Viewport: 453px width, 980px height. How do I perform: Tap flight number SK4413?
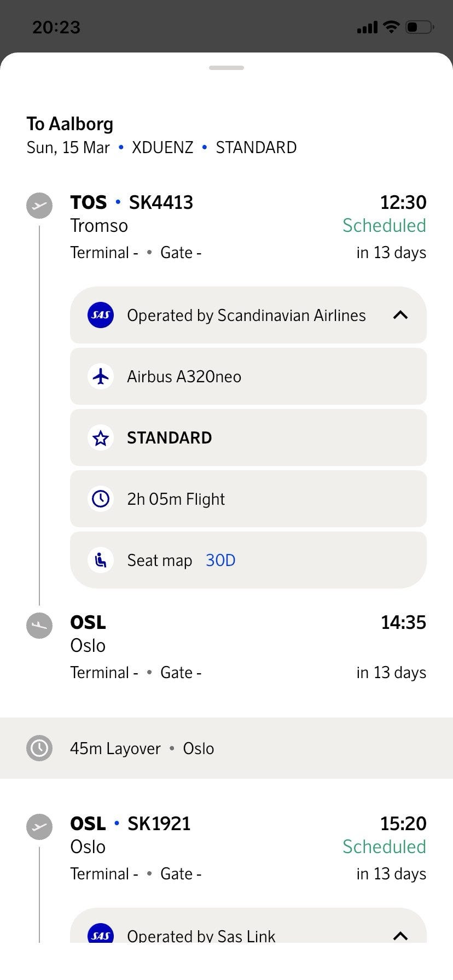tap(161, 203)
